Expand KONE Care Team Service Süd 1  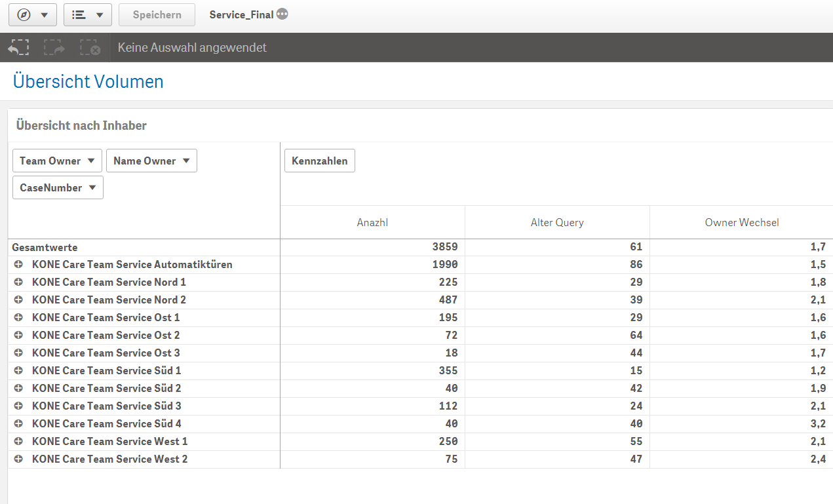click(x=18, y=371)
